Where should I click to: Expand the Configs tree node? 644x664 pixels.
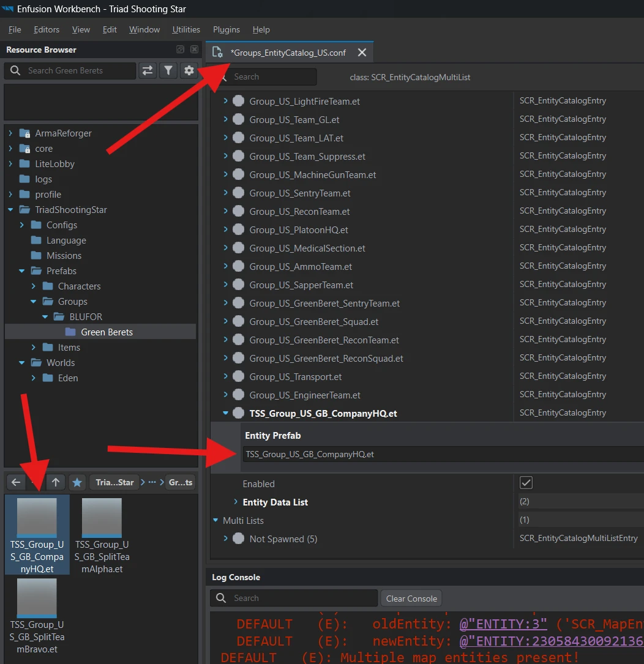pos(21,225)
